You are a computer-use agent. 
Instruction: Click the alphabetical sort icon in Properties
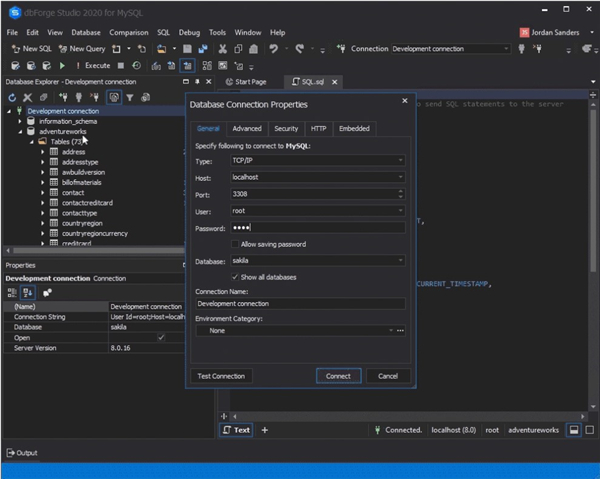pos(29,292)
